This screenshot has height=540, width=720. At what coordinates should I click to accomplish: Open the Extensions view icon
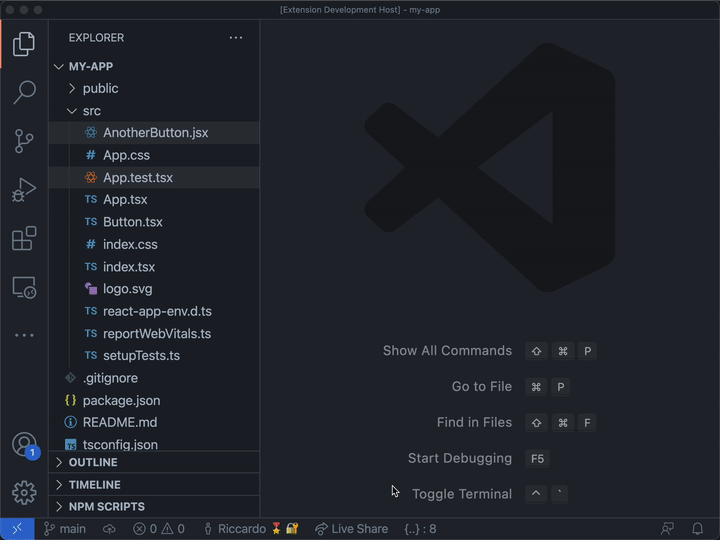coord(24,238)
